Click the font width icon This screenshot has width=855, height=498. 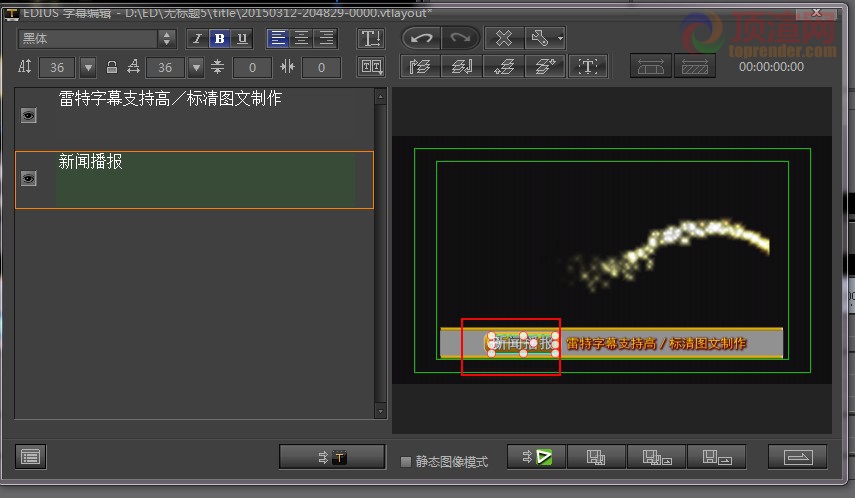tap(134, 67)
